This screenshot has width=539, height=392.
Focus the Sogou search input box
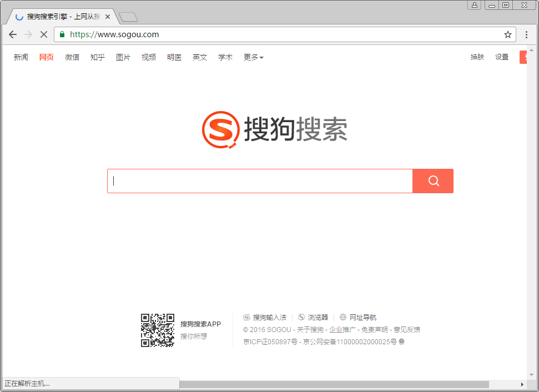[x=260, y=181]
